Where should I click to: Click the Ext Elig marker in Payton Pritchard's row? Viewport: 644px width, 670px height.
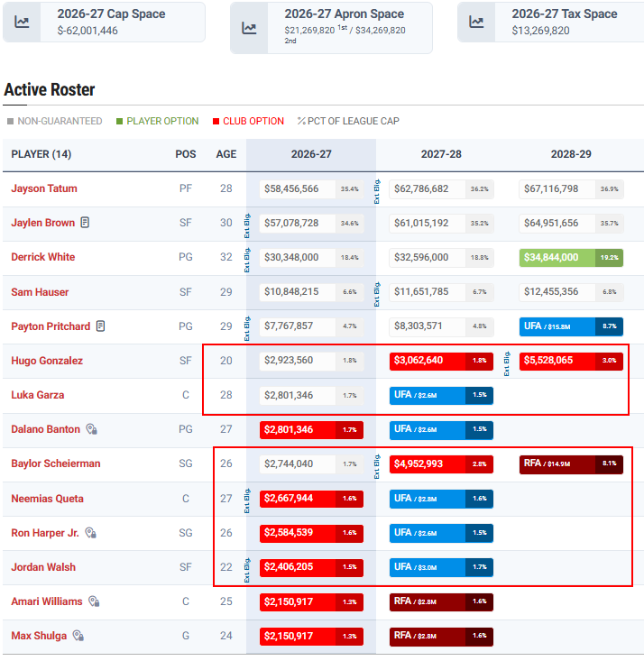tap(246, 329)
